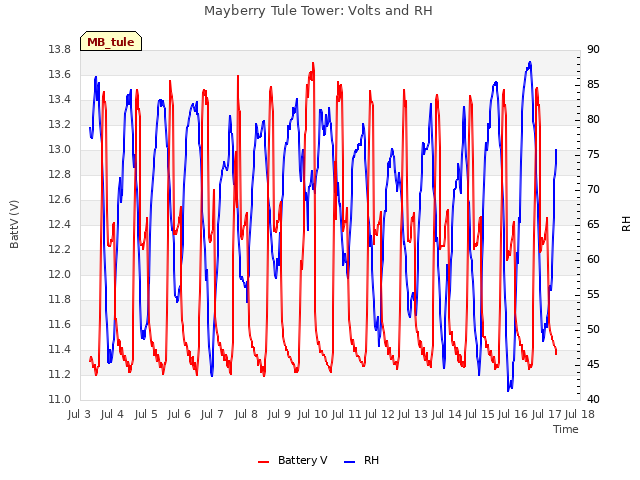This screenshot has width=640, height=480.
Task: Click the Time axis label
Action: point(566,429)
